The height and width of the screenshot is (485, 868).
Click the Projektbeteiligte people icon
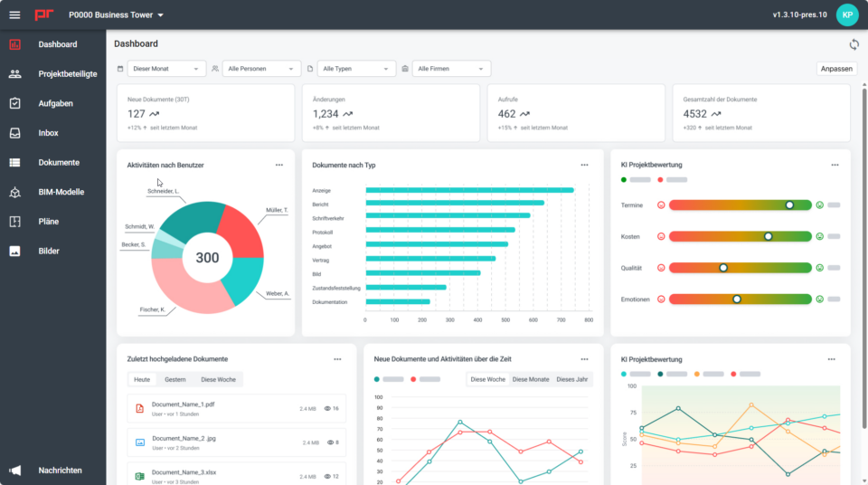click(x=14, y=74)
